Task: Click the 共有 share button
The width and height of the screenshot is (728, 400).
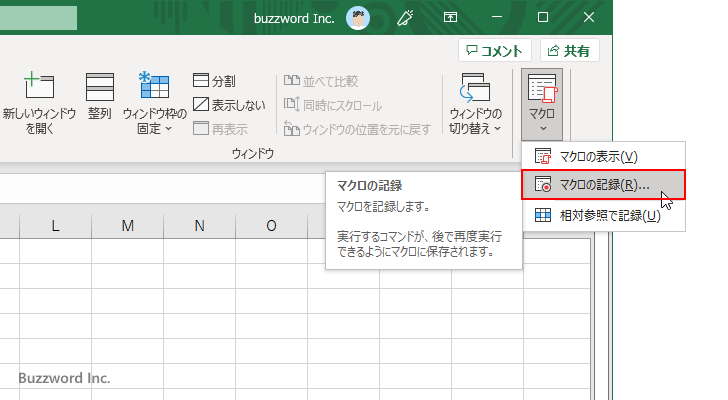Action: (x=570, y=51)
